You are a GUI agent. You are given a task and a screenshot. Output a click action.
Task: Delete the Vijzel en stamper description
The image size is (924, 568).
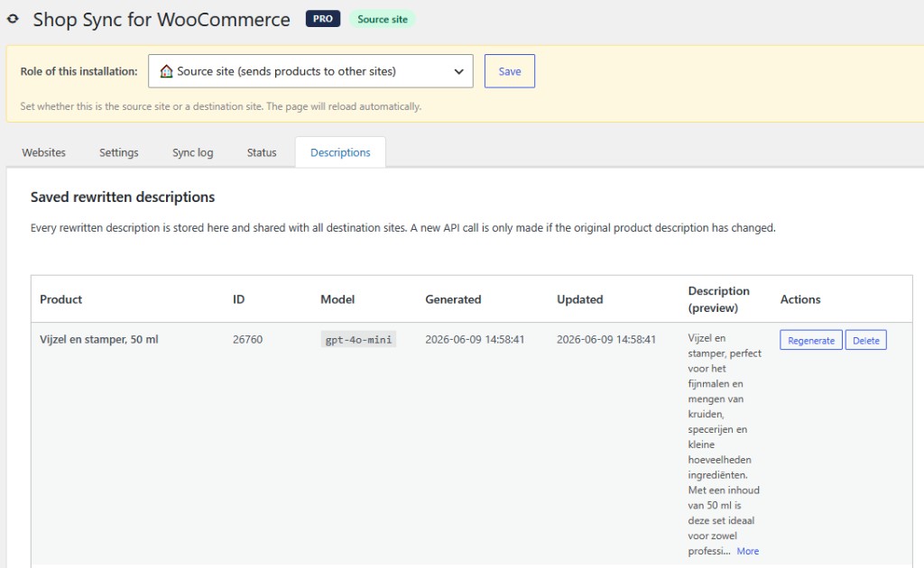click(865, 340)
